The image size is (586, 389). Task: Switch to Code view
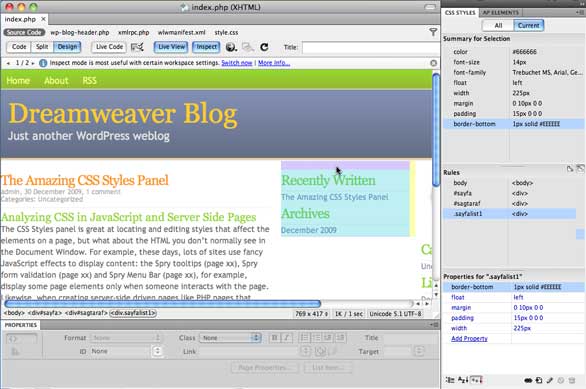(19, 47)
